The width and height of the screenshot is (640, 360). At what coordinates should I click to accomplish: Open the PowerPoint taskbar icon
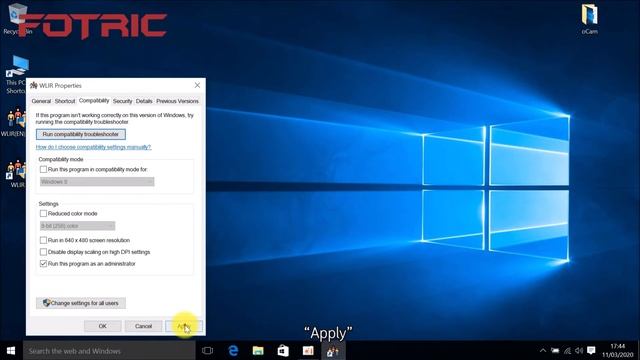(308, 351)
